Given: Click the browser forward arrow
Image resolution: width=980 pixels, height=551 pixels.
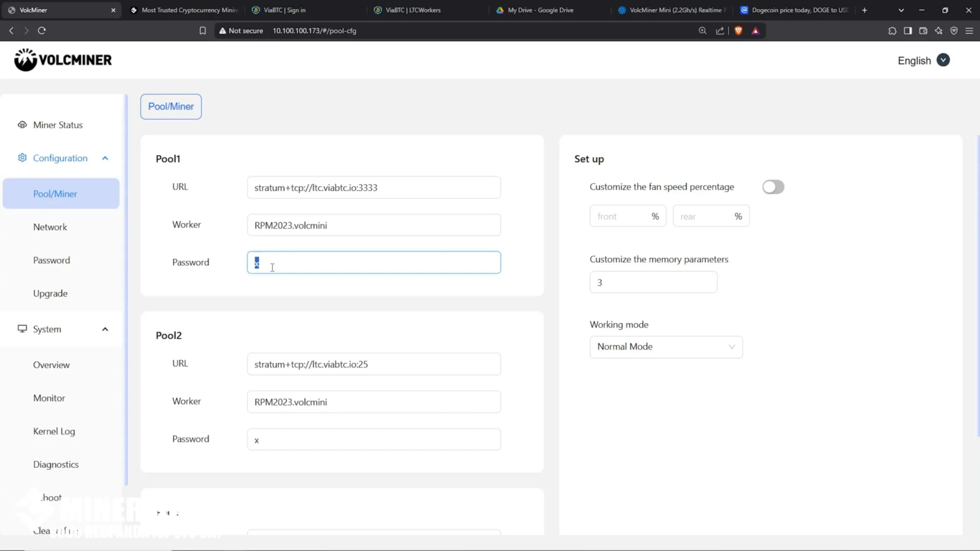Looking at the screenshot, I should pos(26,31).
